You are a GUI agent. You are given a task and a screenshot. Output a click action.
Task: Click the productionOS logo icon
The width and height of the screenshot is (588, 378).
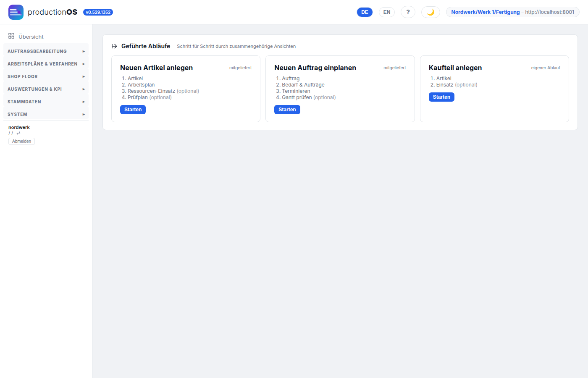[x=16, y=12]
